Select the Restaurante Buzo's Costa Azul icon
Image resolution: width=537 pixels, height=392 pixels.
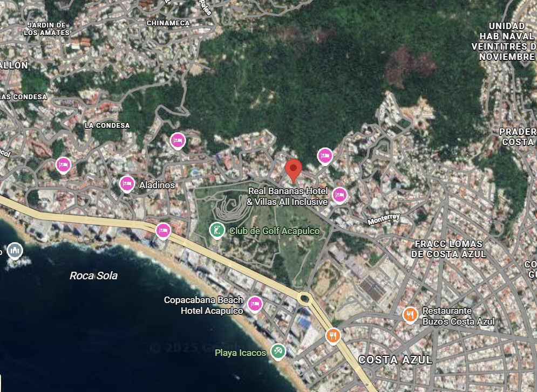(x=410, y=315)
